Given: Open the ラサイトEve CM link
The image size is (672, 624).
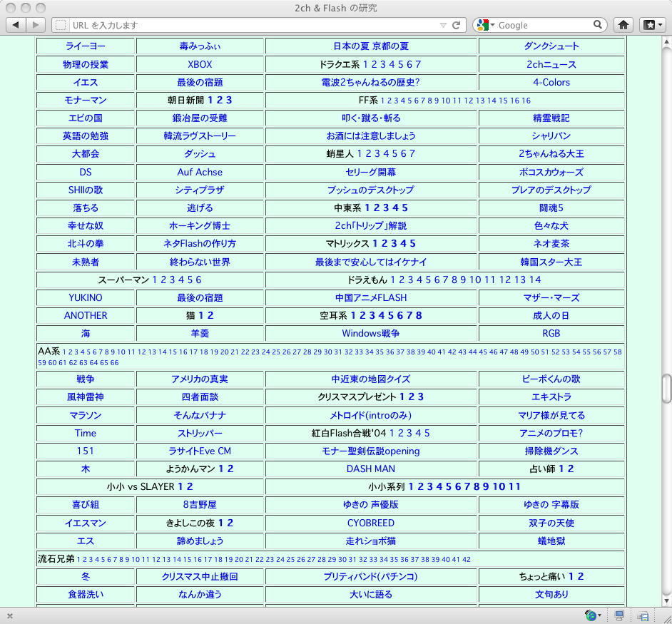Looking at the screenshot, I should pyautogui.click(x=200, y=451).
